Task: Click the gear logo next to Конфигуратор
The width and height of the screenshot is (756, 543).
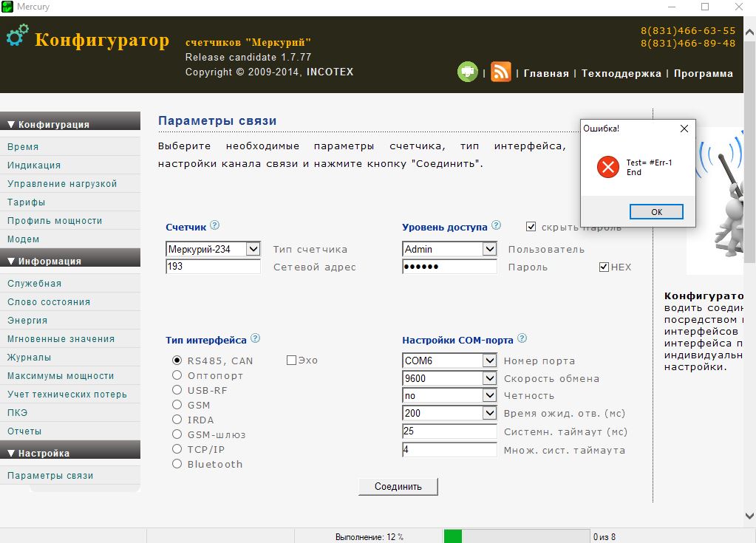Action: pyautogui.click(x=17, y=35)
